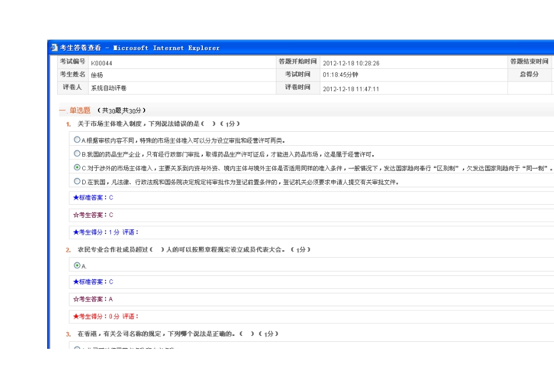This screenshot has height=392, width=554.
Task: Click the grading time 2012-12-18 11:47:11
Action: 351,89
